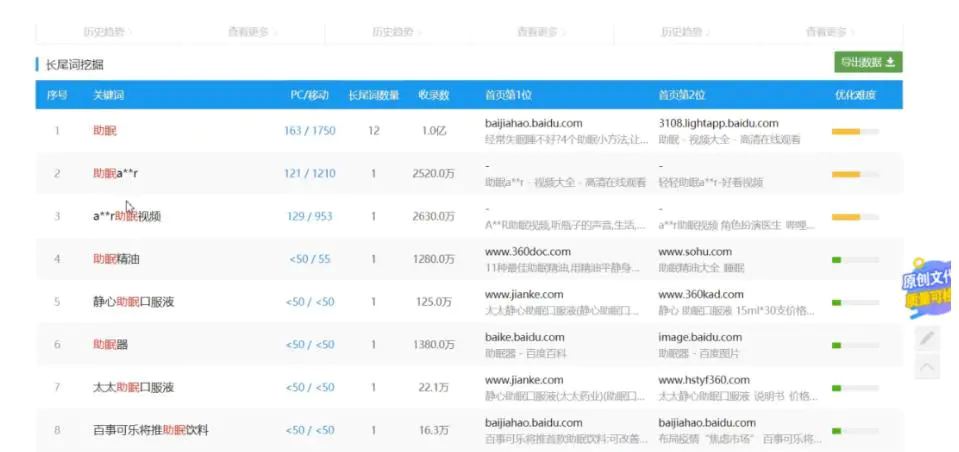Click the back-to-top arrow icon
959x452 pixels.
[927, 367]
